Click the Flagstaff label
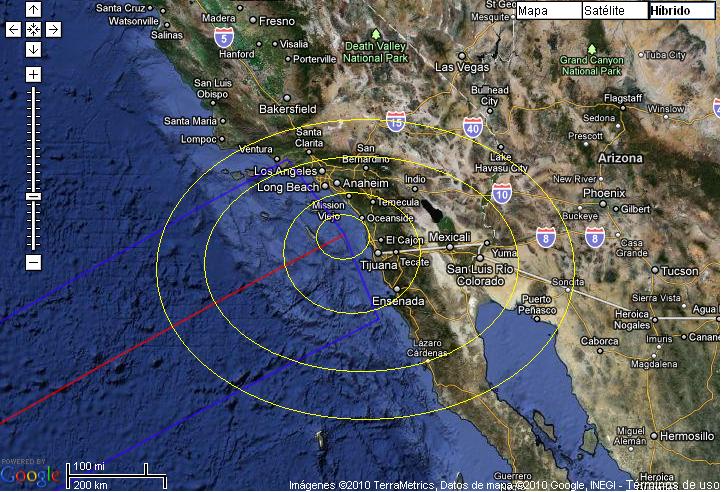The image size is (721, 492). pos(623,98)
